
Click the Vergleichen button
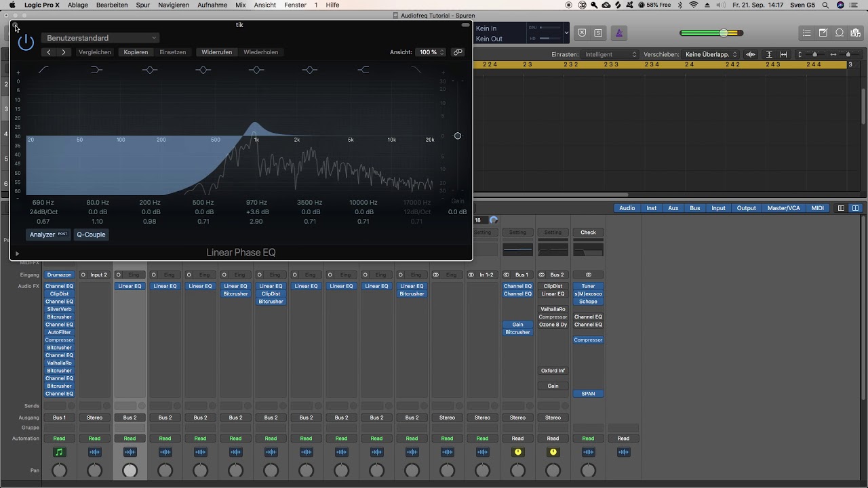point(95,52)
